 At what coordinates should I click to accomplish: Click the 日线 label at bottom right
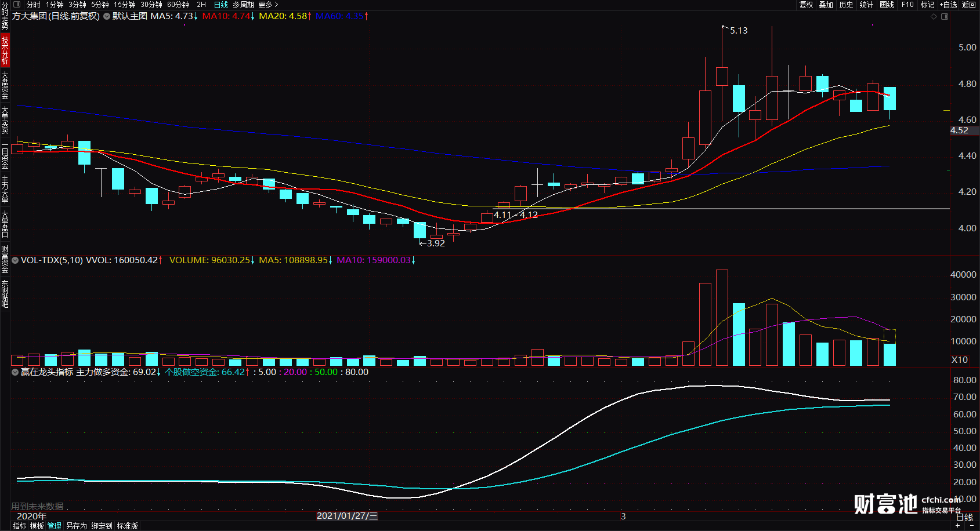click(964, 517)
